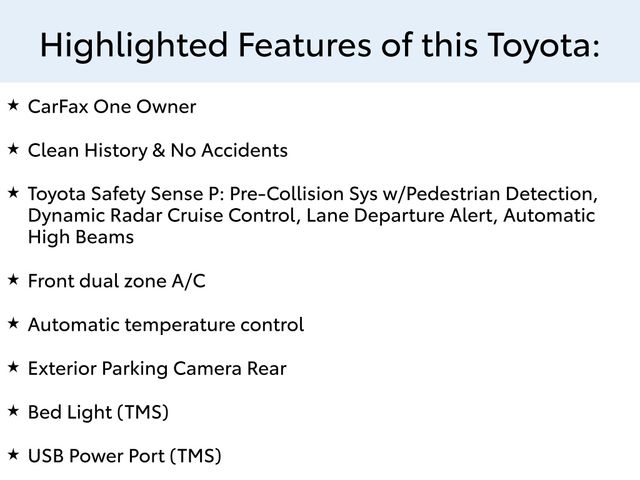Select Front dual zone A/C item

tap(117, 281)
